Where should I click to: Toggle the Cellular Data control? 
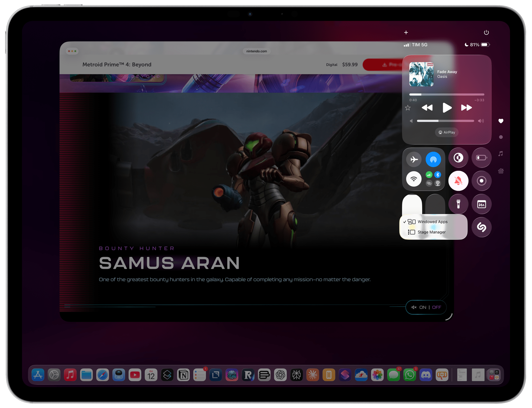point(429,175)
